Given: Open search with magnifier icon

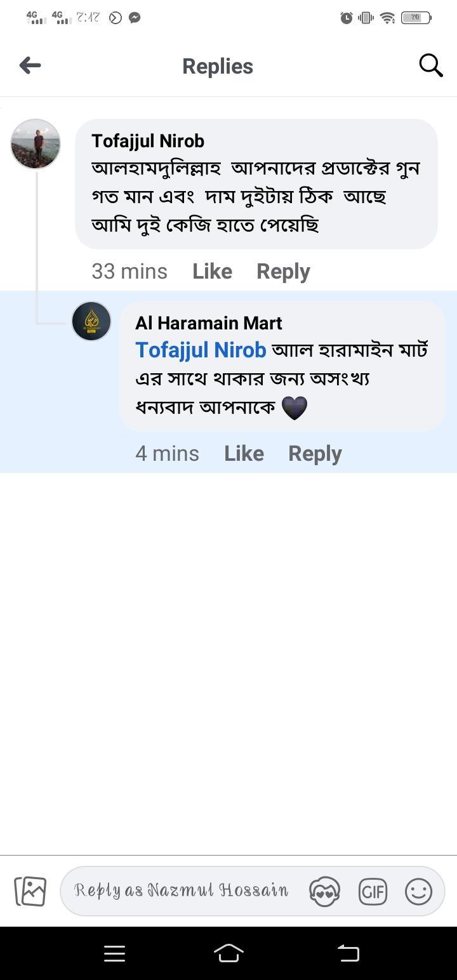Looking at the screenshot, I should [x=430, y=65].
